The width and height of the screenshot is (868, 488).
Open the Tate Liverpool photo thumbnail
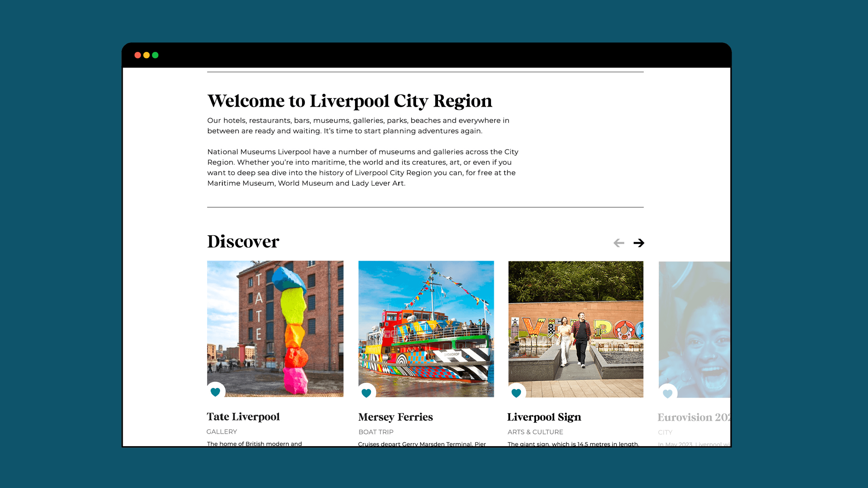pos(275,324)
